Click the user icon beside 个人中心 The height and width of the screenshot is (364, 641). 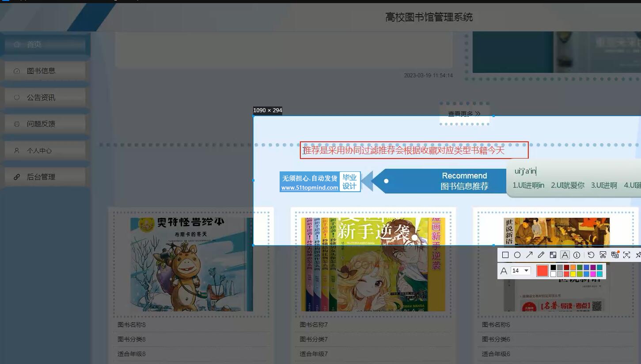[x=17, y=150]
